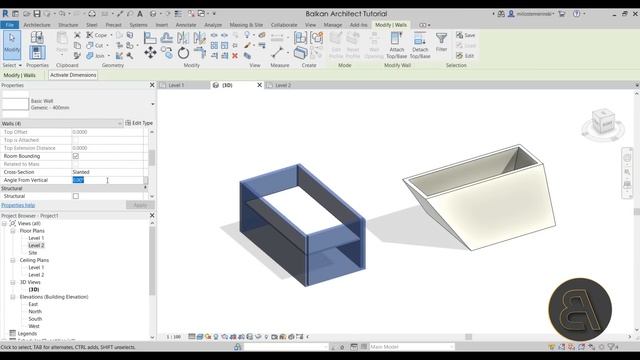The width and height of the screenshot is (640, 360).
Task: Close the Properties palette
Action: [152, 85]
